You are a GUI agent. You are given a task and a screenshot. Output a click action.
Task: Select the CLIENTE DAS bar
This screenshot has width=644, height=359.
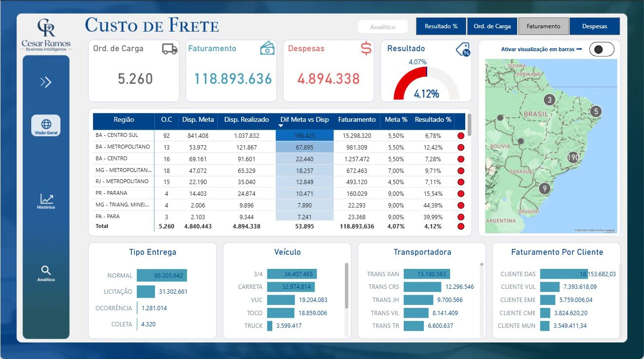[564, 274]
